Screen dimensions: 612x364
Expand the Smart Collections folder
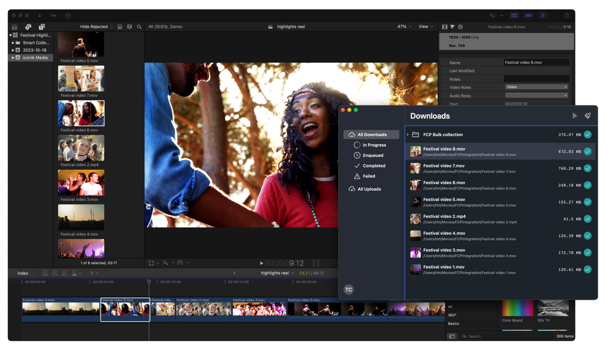[x=13, y=43]
